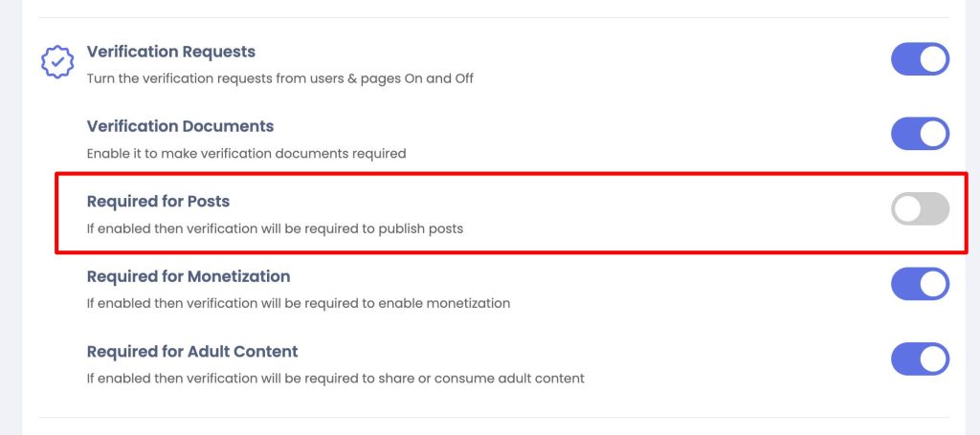The width and height of the screenshot is (980, 435).
Task: Click the users & pages On and Off description
Action: coord(280,79)
